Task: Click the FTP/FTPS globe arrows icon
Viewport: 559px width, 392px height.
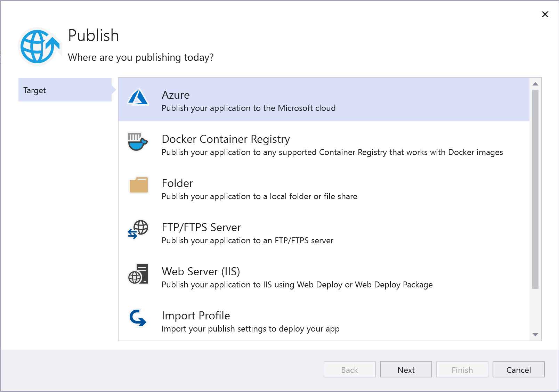Action: (x=138, y=229)
